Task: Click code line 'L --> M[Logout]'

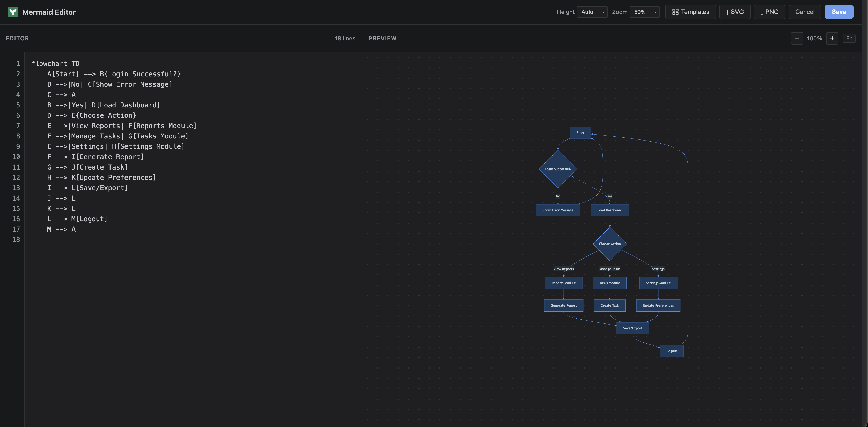Action: [77, 219]
